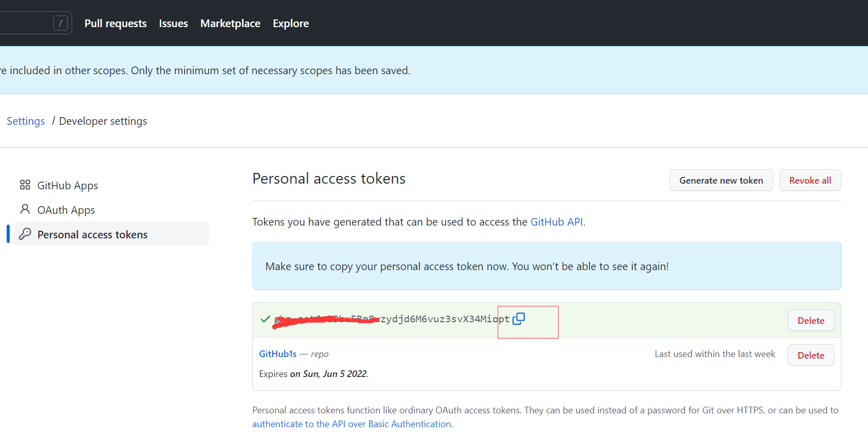Click the Revoke all button

(x=810, y=180)
